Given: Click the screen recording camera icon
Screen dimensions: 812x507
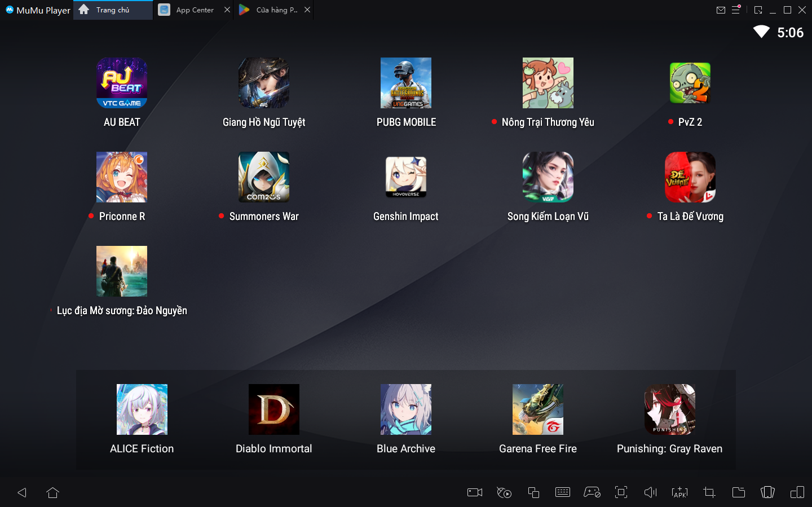Looking at the screenshot, I should [475, 492].
